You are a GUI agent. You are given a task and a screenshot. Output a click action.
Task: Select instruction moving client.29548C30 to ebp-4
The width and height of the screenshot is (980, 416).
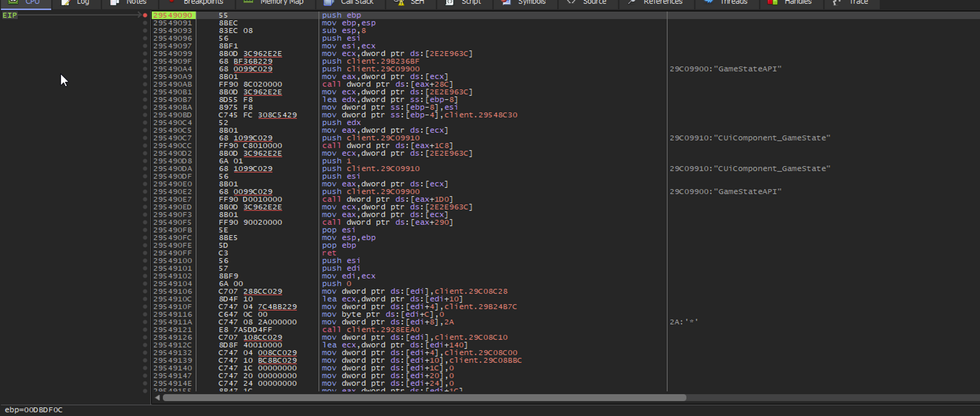coord(419,115)
